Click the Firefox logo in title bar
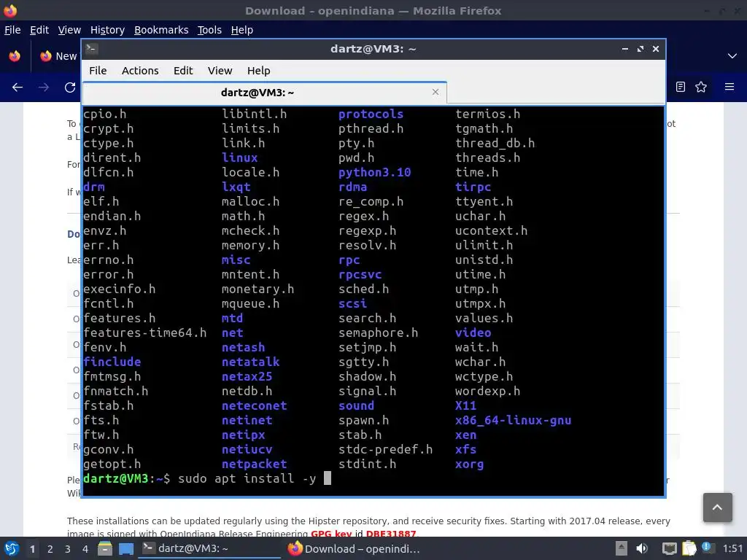 coord(10,10)
